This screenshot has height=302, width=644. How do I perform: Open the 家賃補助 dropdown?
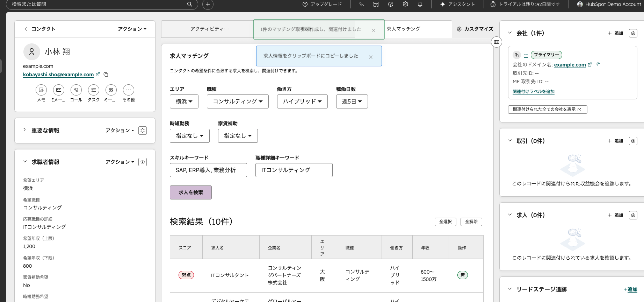tap(238, 136)
